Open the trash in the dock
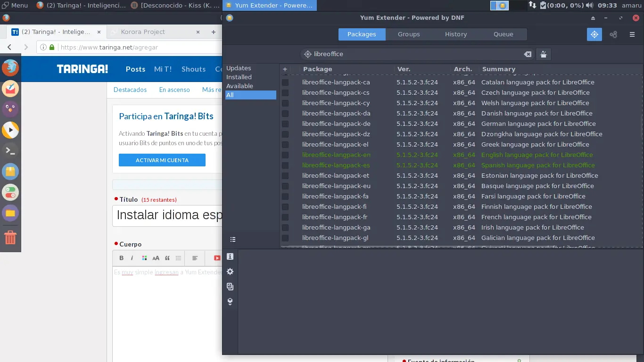644x362 pixels. [x=10, y=237]
